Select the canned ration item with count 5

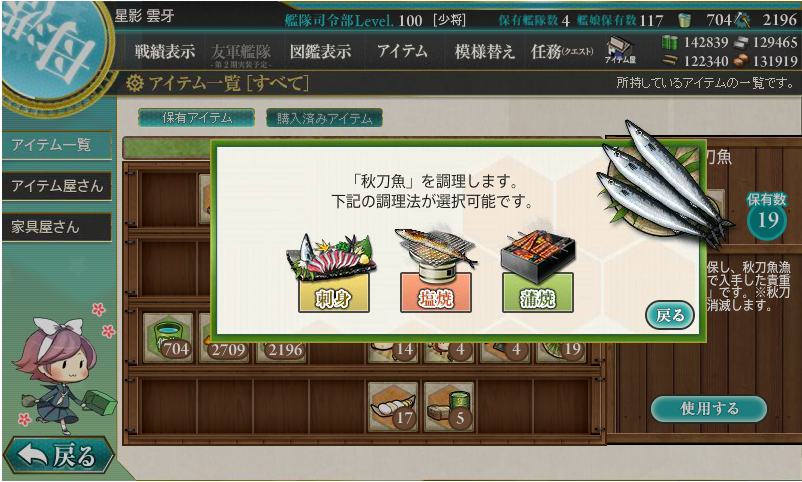(449, 407)
